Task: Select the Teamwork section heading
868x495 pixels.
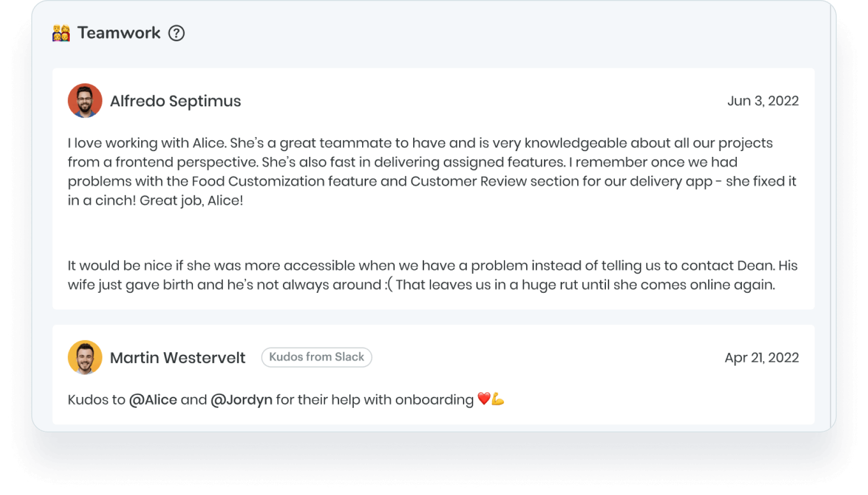Action: pyautogui.click(x=119, y=33)
